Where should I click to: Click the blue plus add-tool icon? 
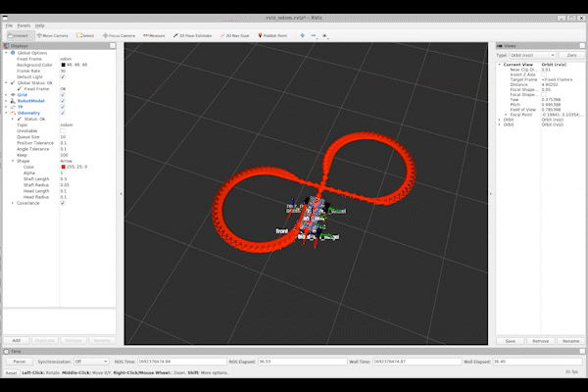303,35
